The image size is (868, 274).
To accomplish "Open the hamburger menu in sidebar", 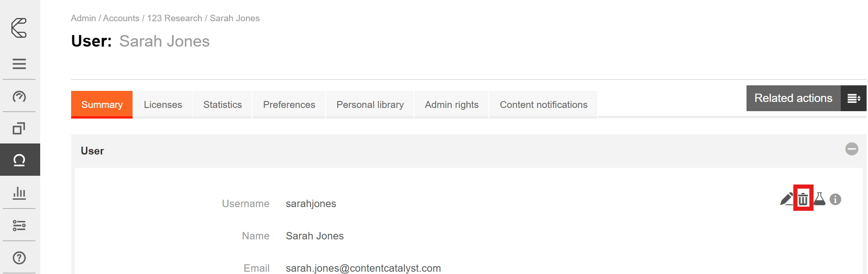I will (x=19, y=64).
